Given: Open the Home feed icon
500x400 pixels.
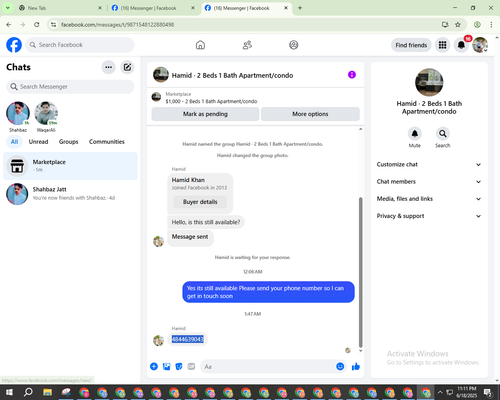Looking at the screenshot, I should pyautogui.click(x=200, y=45).
